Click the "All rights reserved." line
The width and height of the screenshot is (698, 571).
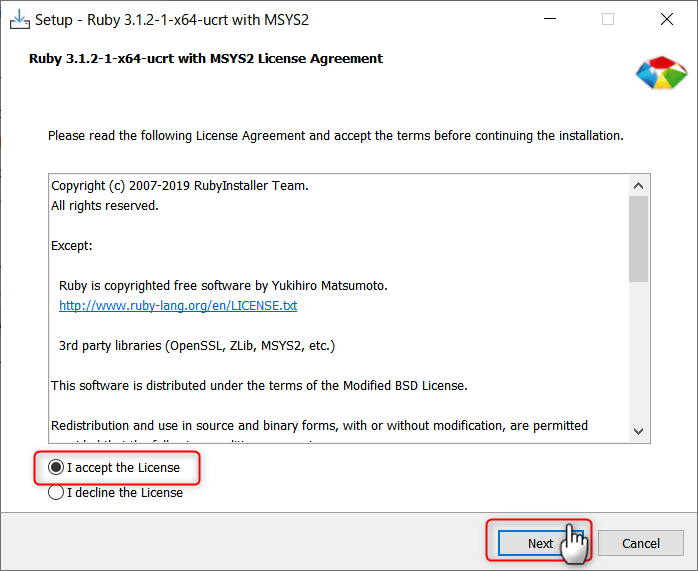click(105, 206)
